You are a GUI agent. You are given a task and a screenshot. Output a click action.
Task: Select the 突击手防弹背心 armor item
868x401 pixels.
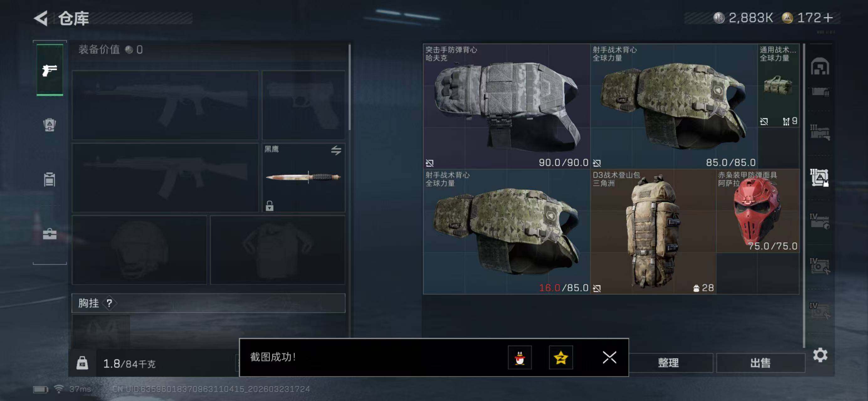(x=507, y=106)
